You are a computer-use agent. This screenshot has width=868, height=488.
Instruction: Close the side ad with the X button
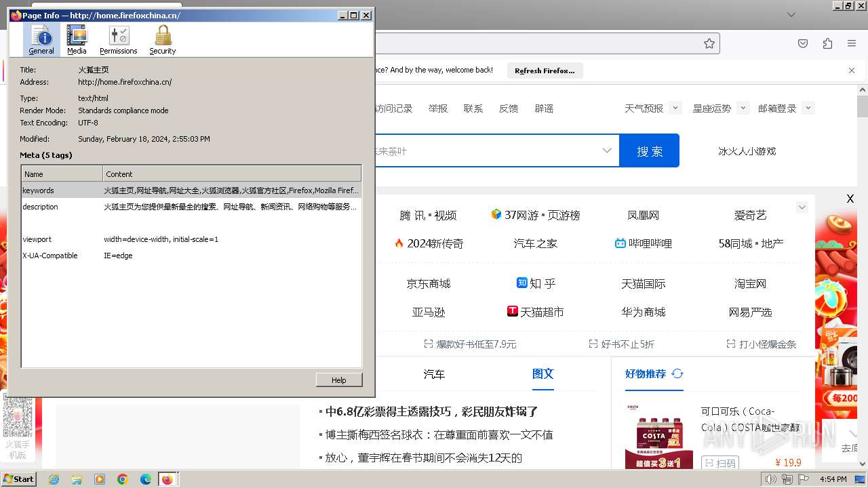(850, 199)
